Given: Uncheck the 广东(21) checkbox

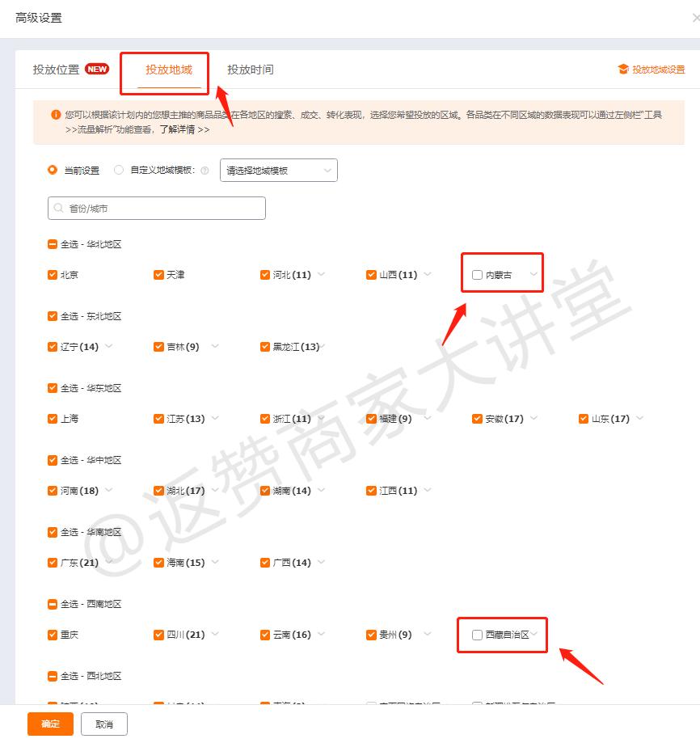Looking at the screenshot, I should point(53,563).
